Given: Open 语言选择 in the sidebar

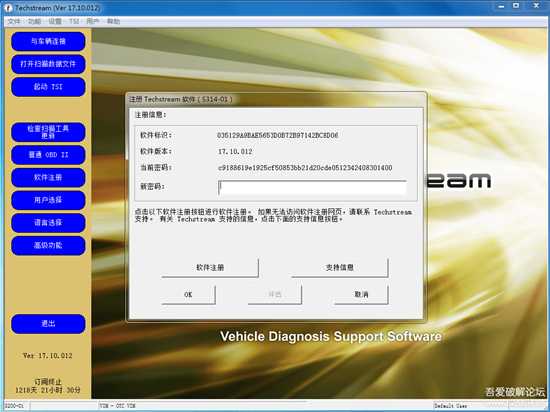Looking at the screenshot, I should pos(48,223).
